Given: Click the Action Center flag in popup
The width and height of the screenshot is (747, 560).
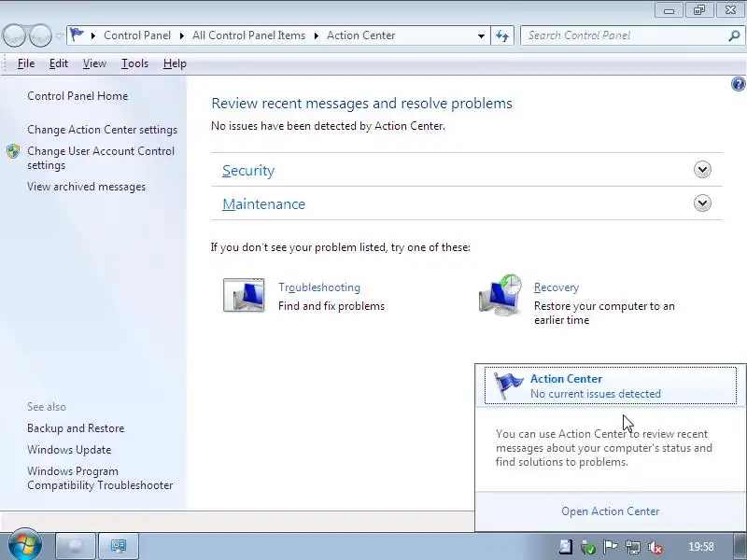Looking at the screenshot, I should click(508, 385).
